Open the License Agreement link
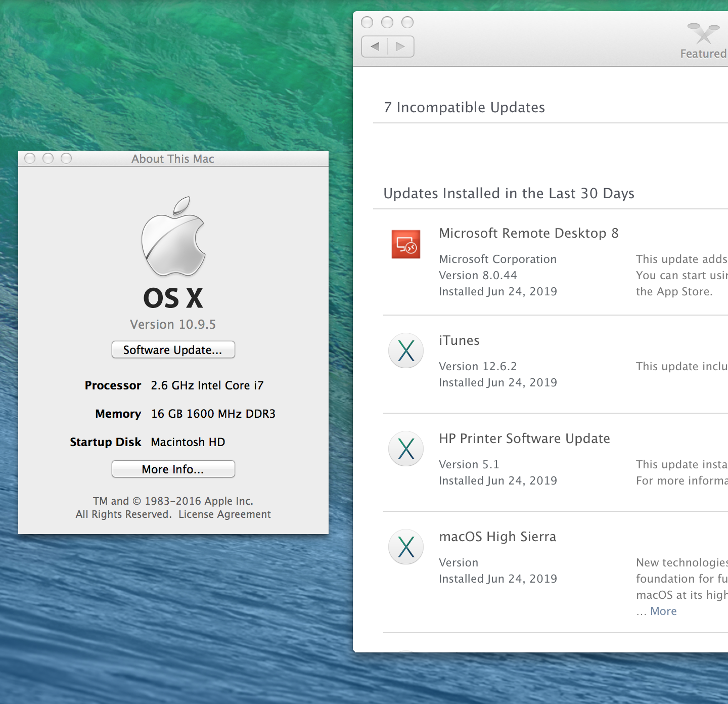The width and height of the screenshot is (728, 704). coord(224,514)
